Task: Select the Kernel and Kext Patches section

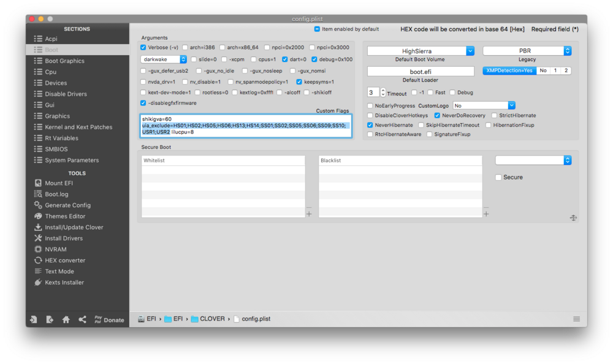Action: (x=78, y=127)
